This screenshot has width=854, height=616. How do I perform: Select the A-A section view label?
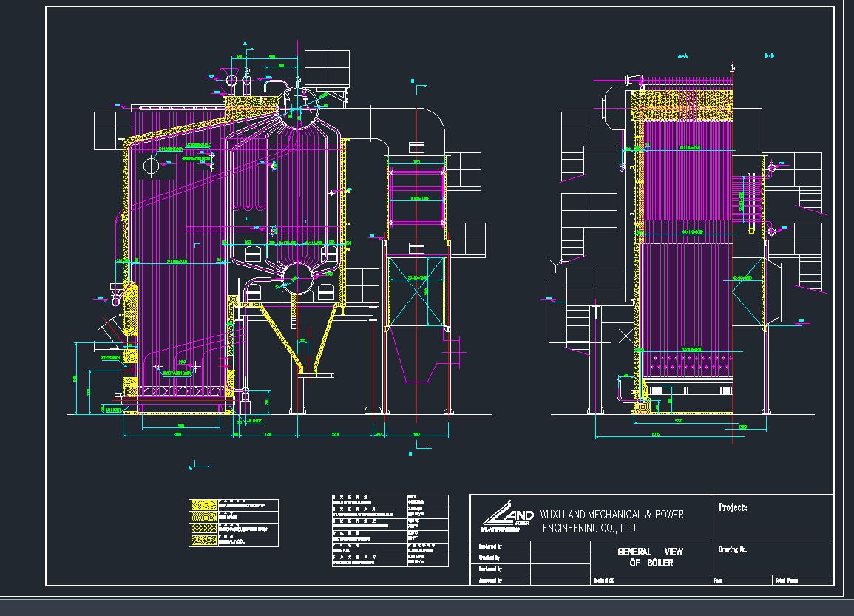click(x=682, y=55)
